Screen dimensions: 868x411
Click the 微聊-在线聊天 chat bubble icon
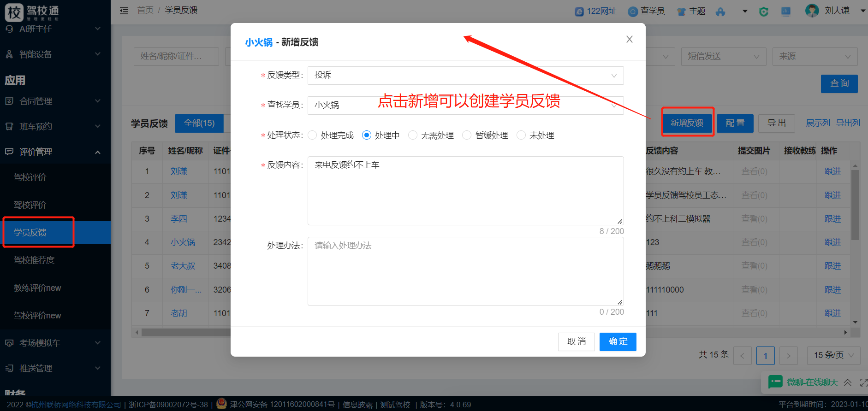(775, 382)
